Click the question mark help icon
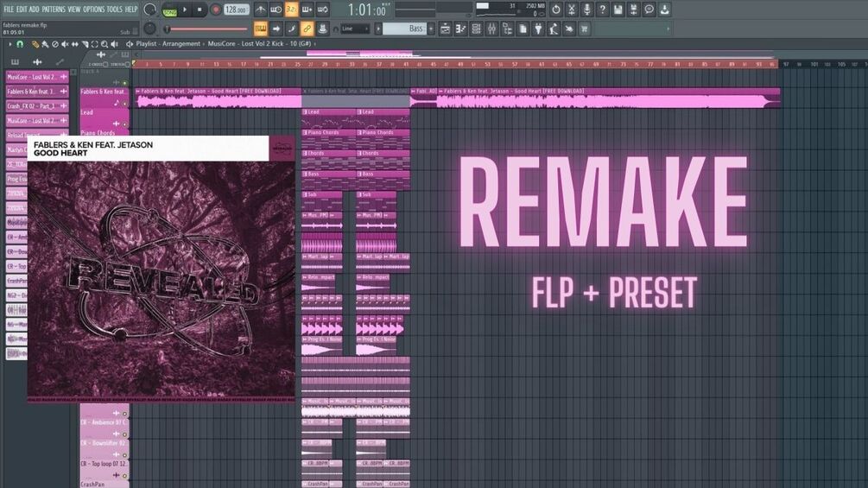This screenshot has height=488, width=868. [602, 10]
